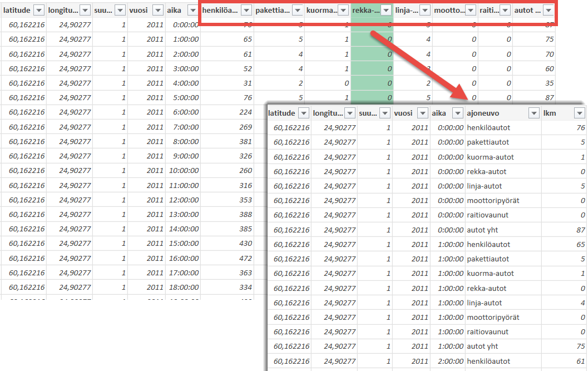The height and width of the screenshot is (371, 588).
Task: Expand the ajoneuvo column filter dropdown
Action: (533, 113)
